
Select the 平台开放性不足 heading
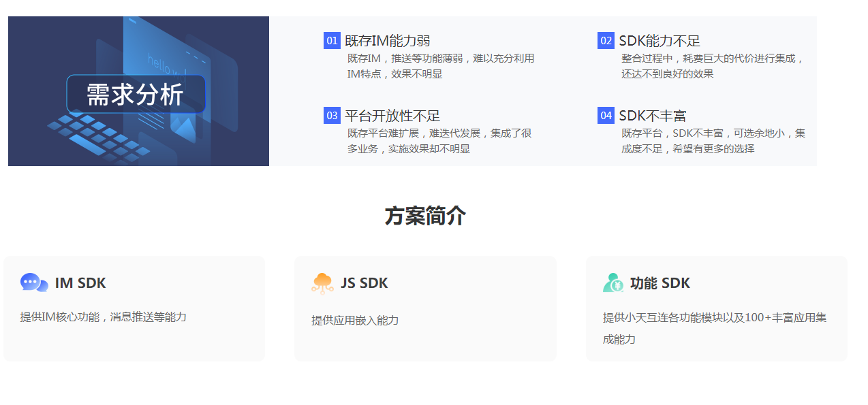click(392, 116)
